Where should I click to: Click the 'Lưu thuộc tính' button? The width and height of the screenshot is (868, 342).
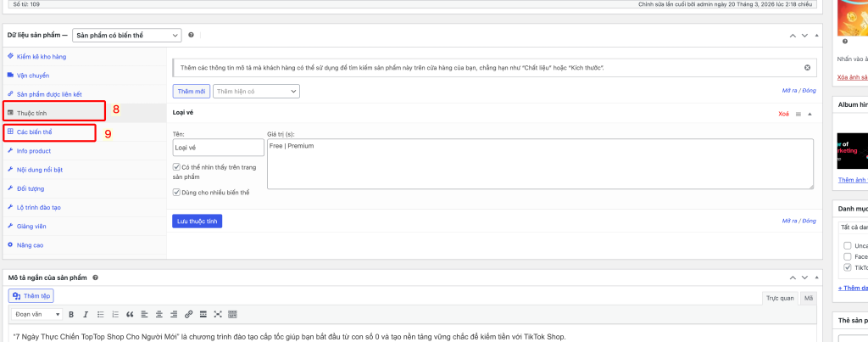[x=197, y=221]
